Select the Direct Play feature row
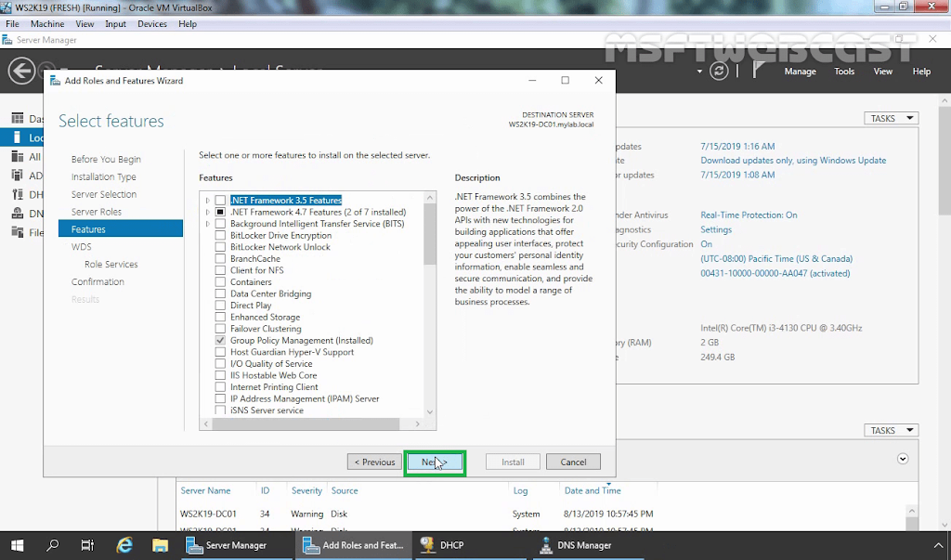The image size is (951, 560). 251,306
